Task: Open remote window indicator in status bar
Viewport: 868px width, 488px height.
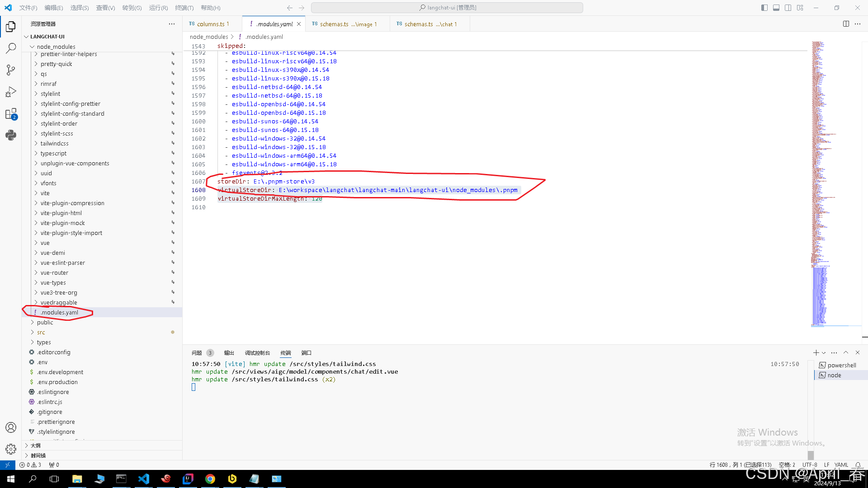Action: (x=8, y=465)
